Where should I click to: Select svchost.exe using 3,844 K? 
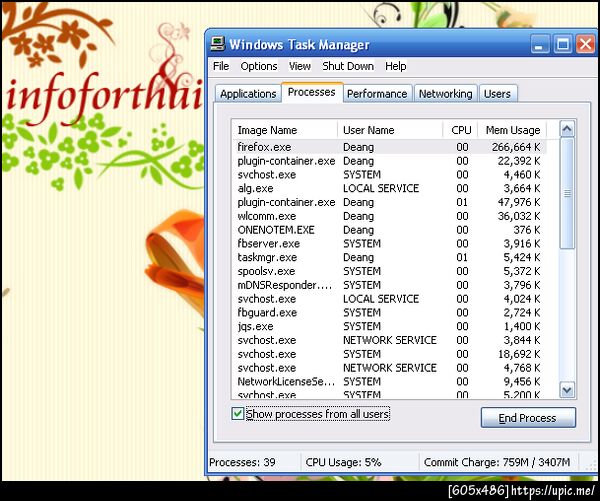[390, 340]
